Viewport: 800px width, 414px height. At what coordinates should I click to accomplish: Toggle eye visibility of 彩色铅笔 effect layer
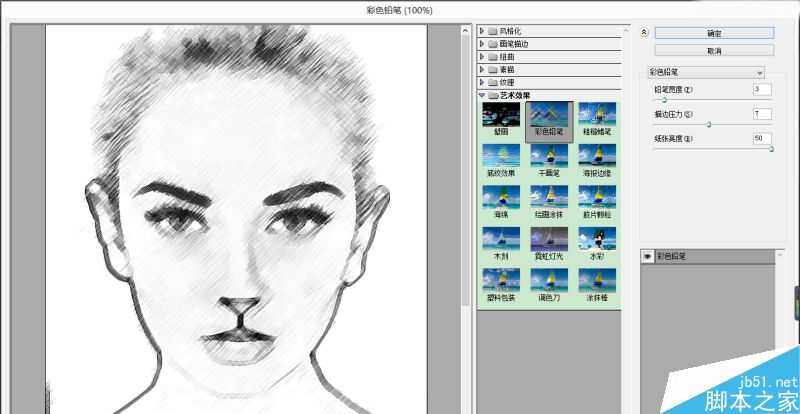pyautogui.click(x=648, y=257)
